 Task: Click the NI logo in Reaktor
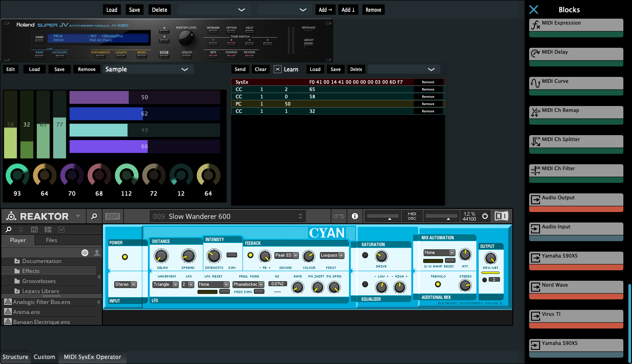(501, 216)
